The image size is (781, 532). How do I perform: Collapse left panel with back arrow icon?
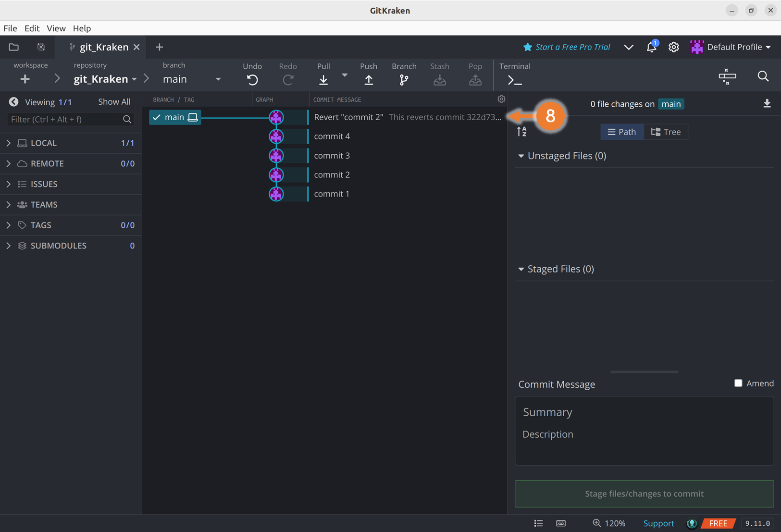point(13,101)
